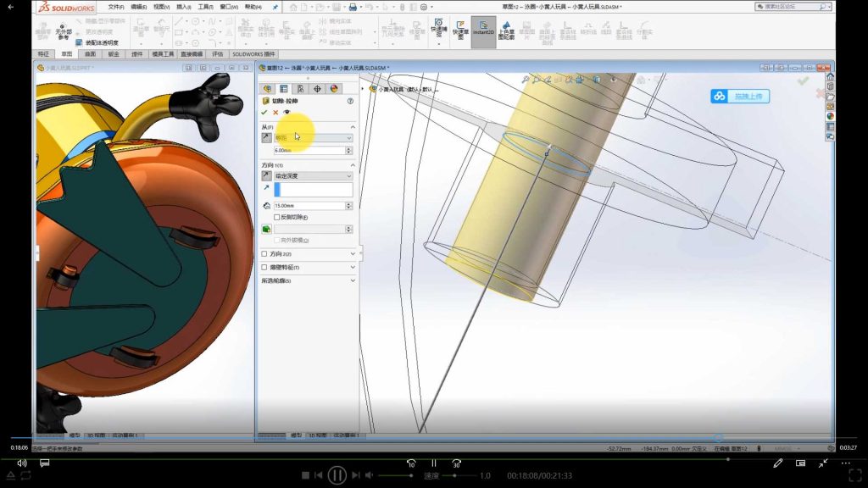Click the 拖拽上传 button in the viewport
Image resolution: width=868 pixels, height=488 pixels.
pyautogui.click(x=740, y=97)
